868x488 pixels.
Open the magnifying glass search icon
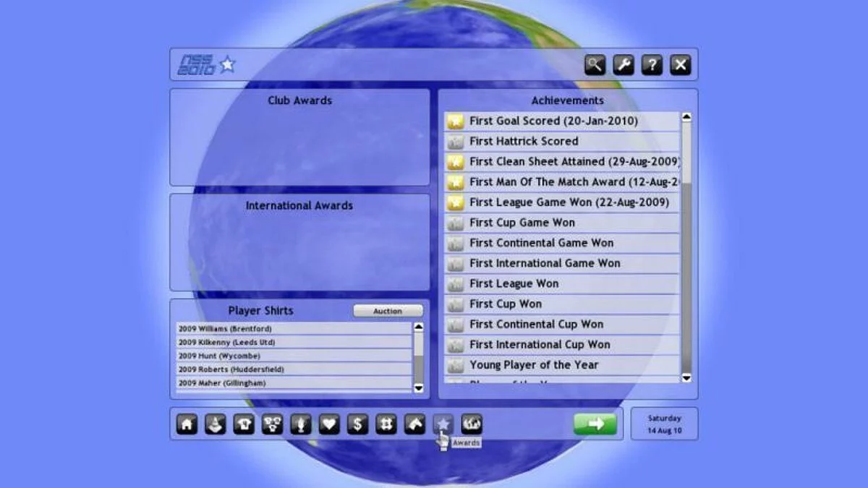click(x=595, y=65)
